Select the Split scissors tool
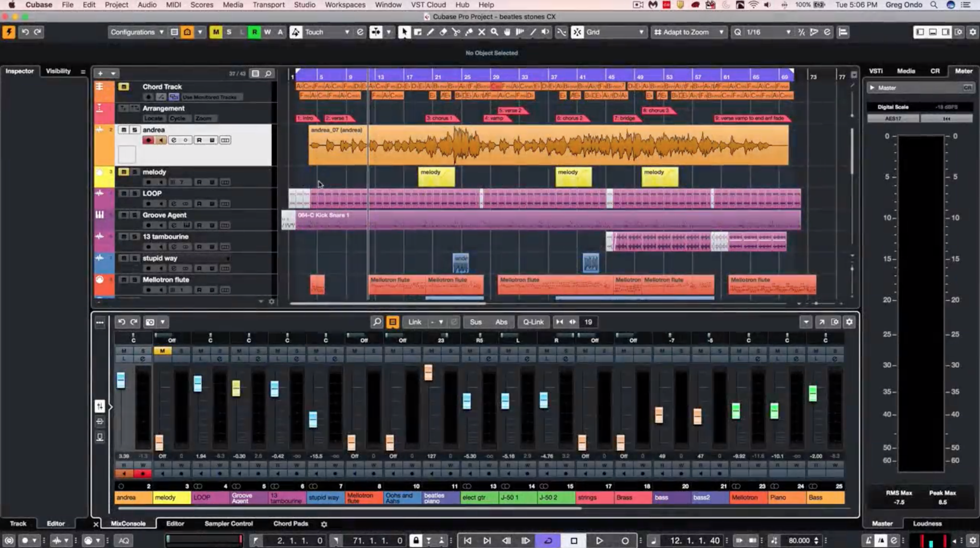 coord(456,32)
